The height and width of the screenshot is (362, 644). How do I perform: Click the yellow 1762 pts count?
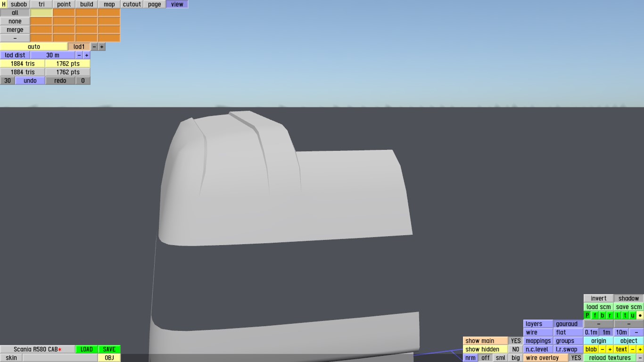(x=68, y=64)
